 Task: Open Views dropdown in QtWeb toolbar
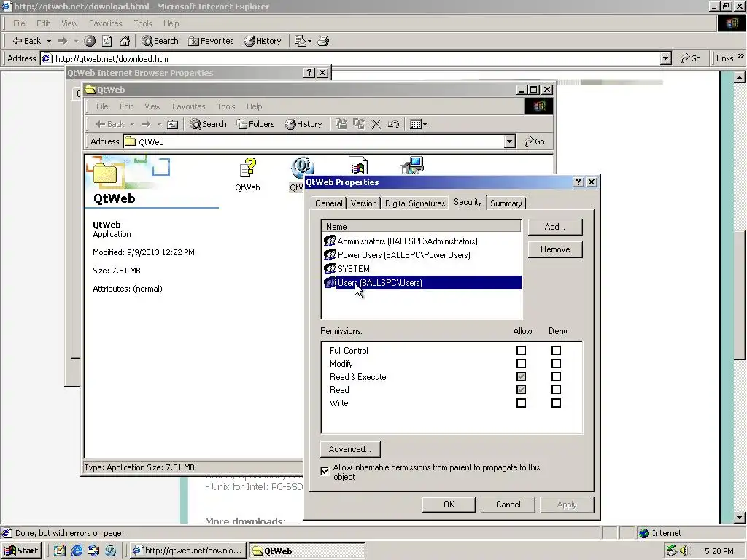click(x=419, y=124)
